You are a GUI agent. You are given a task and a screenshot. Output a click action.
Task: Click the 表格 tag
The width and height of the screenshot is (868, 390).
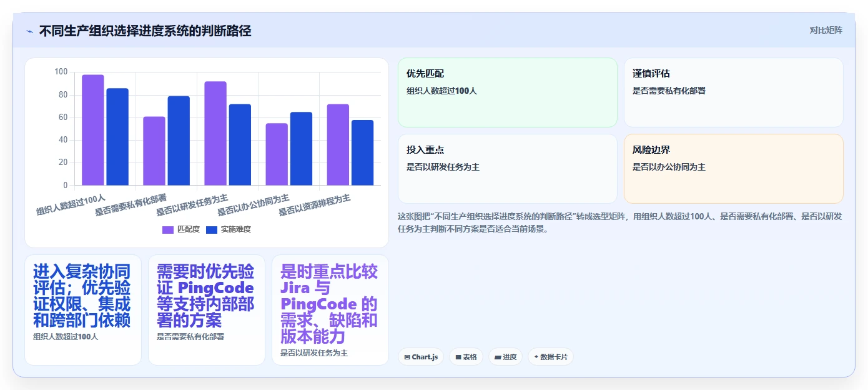466,357
